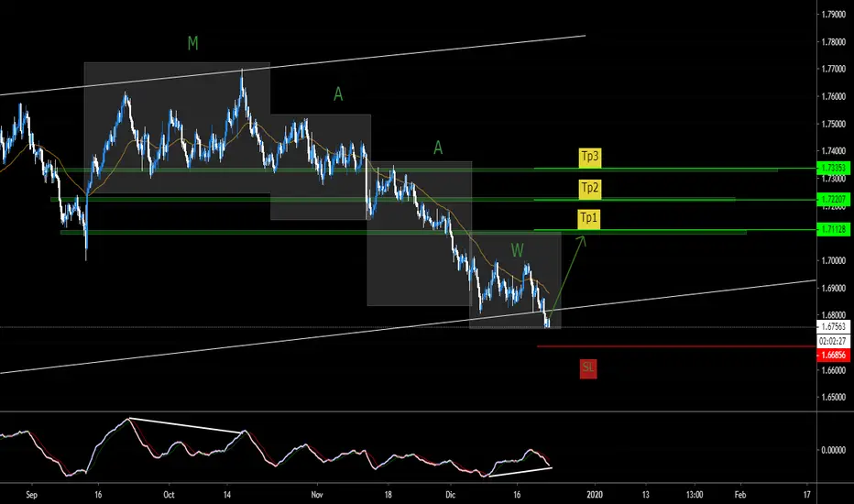854x504 pixels.
Task: Click the 1.78000 price axis level
Action: point(833,42)
